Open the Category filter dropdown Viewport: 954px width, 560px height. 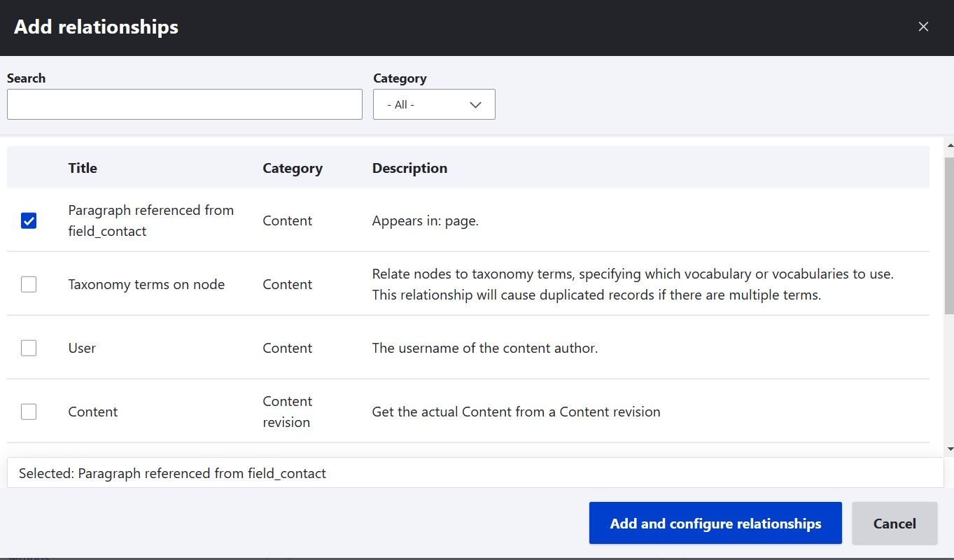pos(434,104)
